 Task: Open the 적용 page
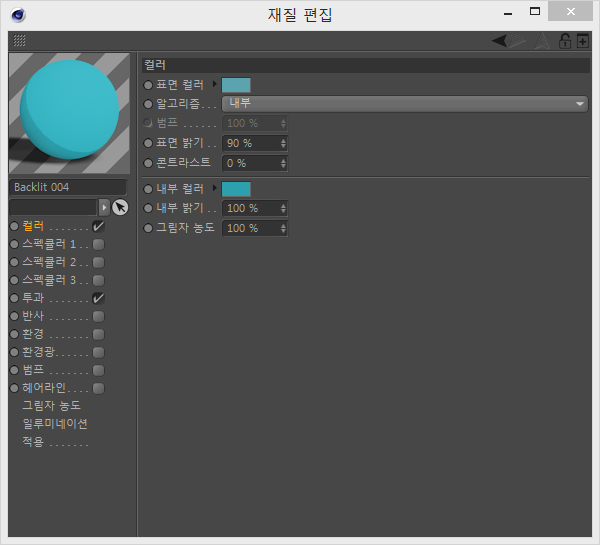(x=33, y=442)
